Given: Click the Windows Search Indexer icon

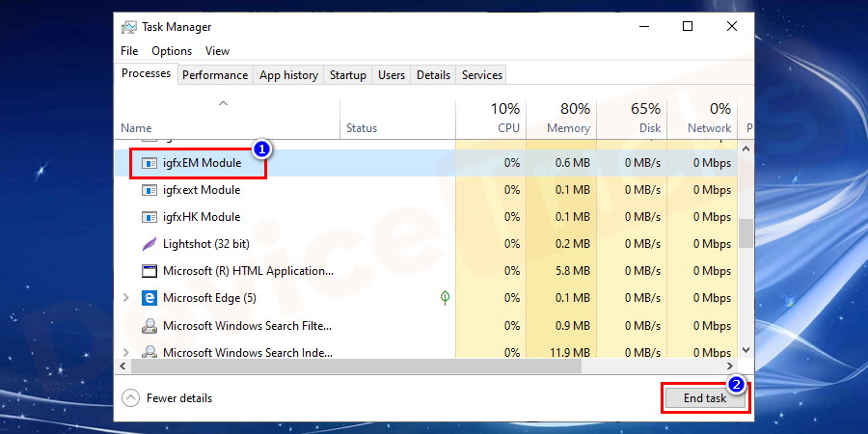Looking at the screenshot, I should 149,351.
